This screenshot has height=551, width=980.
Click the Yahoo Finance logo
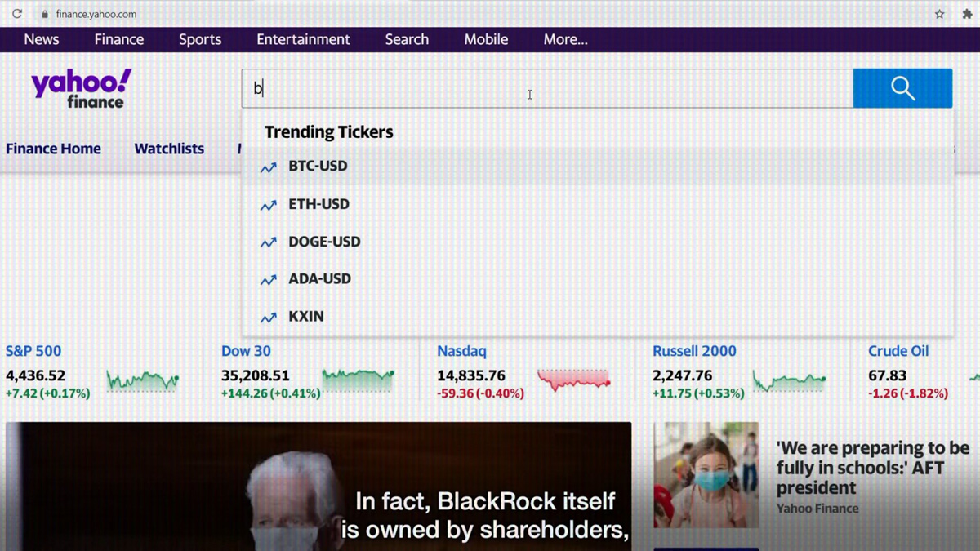click(81, 88)
